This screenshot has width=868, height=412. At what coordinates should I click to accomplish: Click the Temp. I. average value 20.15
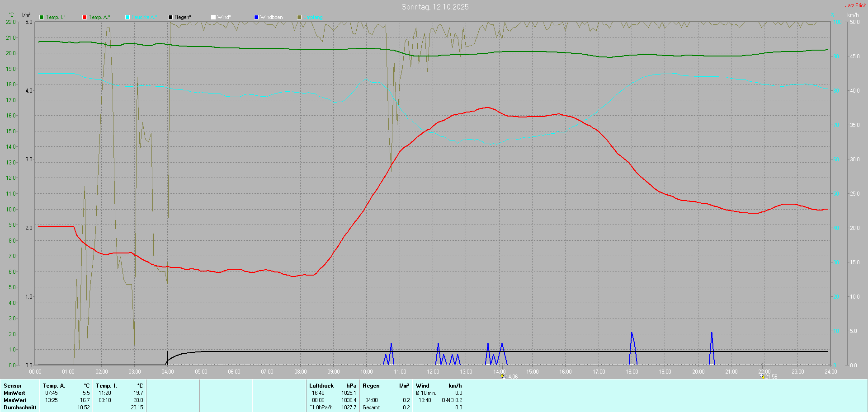[x=137, y=407]
